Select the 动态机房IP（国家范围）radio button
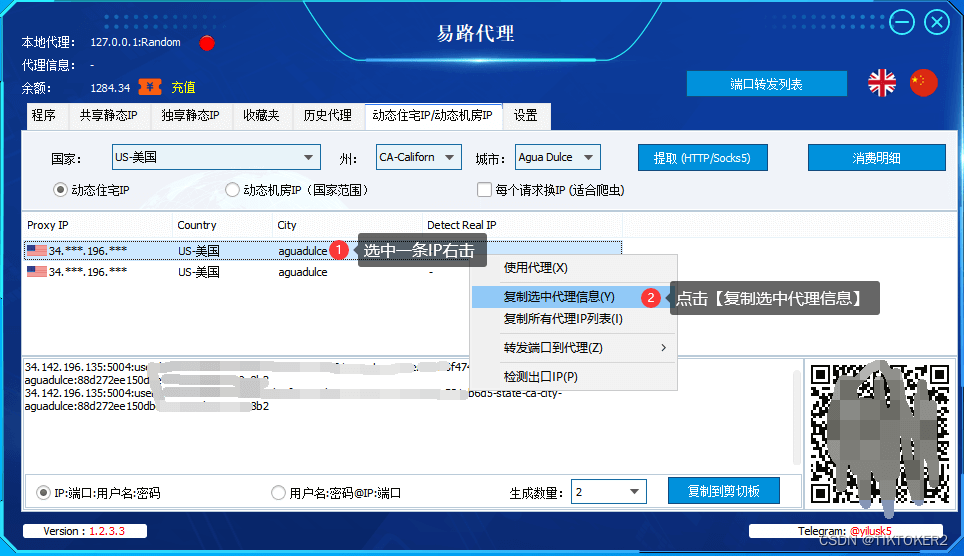Viewport: 964px width, 556px height. [232, 189]
